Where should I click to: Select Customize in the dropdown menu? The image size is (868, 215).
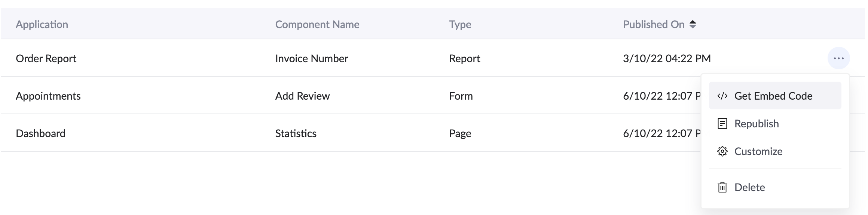click(758, 151)
